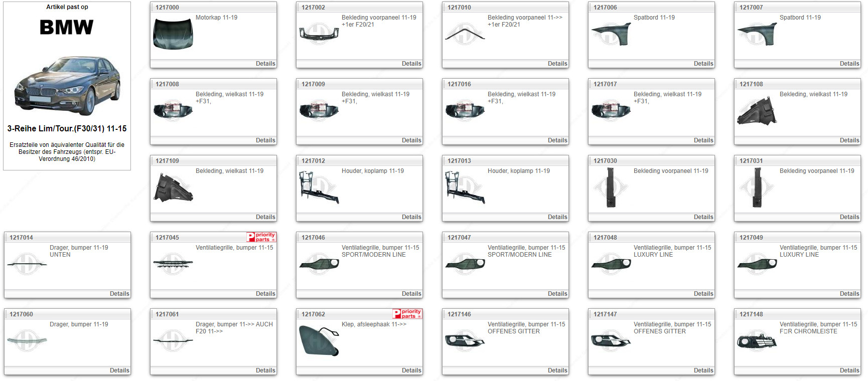The image size is (868, 381).
Task: Open Details for part 1217109
Action: pos(265,217)
